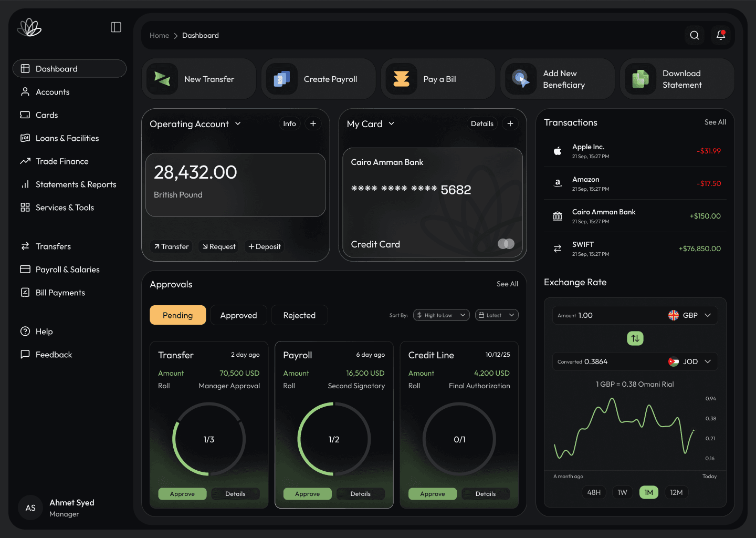Viewport: 756px width, 538px height.
Task: Select the 48H exchange rate timeframe
Action: click(x=594, y=492)
